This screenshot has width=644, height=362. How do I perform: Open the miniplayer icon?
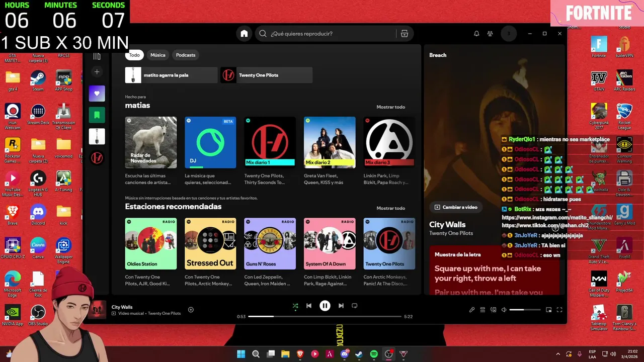click(x=549, y=310)
